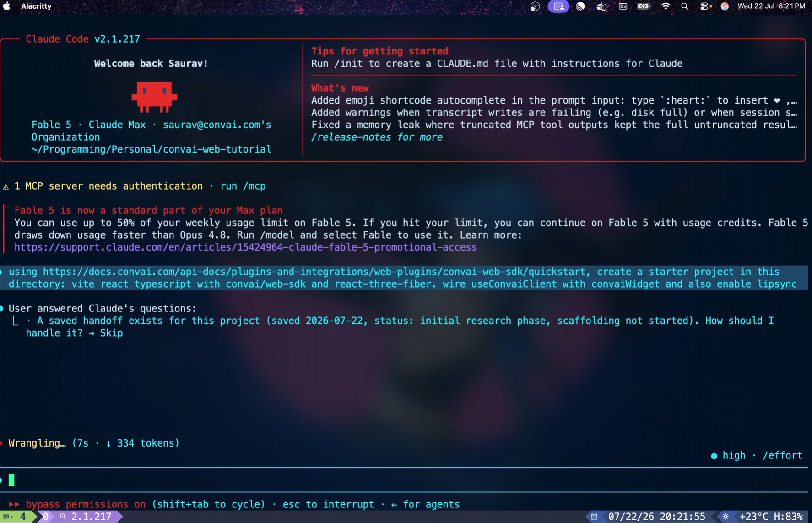Click the '← for agents' hint
Viewport: 812px width, 523px height.
[425, 504]
